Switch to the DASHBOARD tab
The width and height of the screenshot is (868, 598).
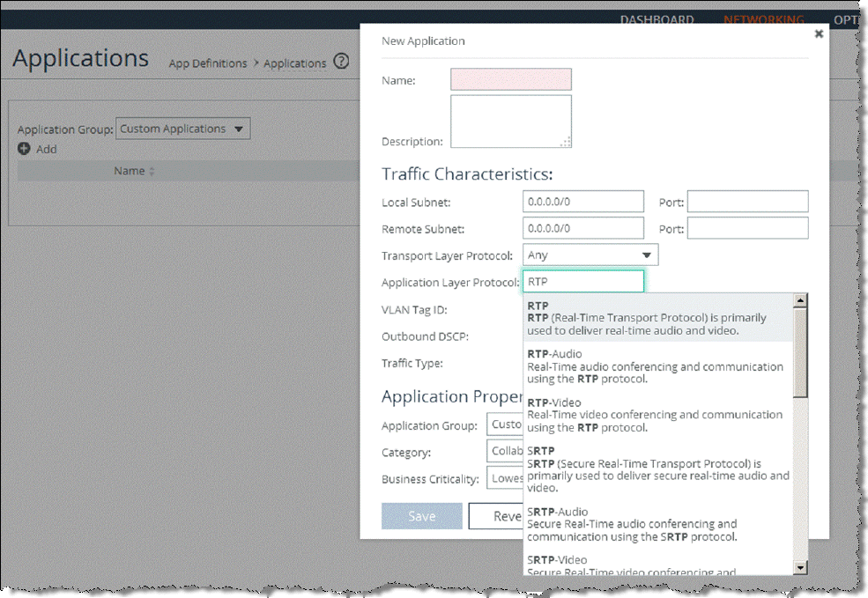click(x=657, y=19)
